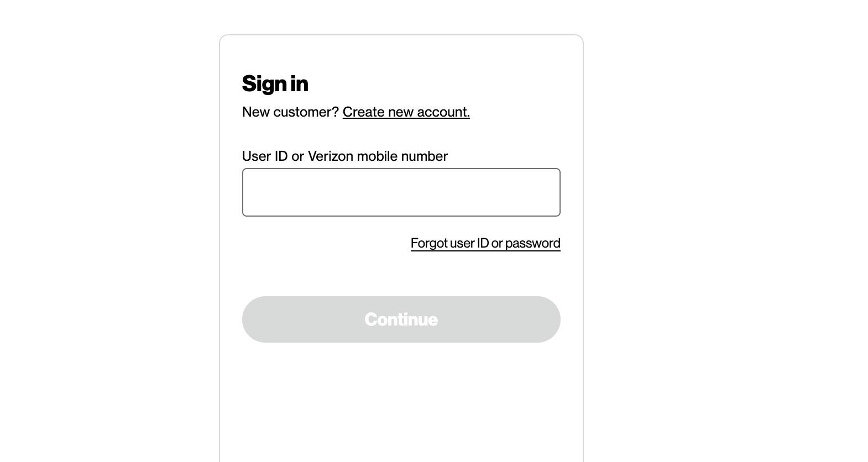Viewport: 868px width, 462px height.
Task: Activate the User ID or mobile number field
Action: pos(401,192)
